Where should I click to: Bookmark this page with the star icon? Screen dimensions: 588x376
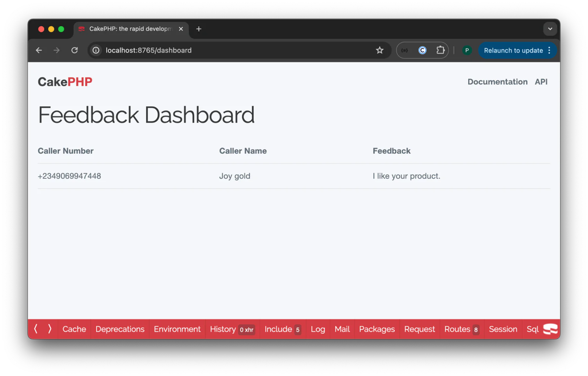coord(380,50)
